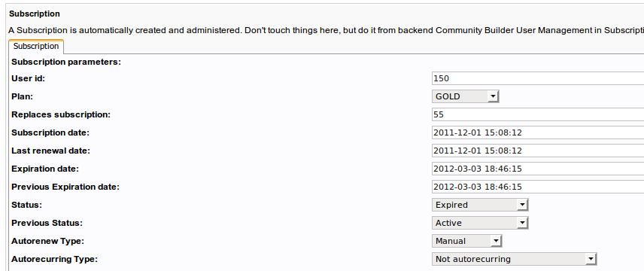644x271 pixels.
Task: Open Autorenew Type dropdown showing Manual
Action: 467,241
